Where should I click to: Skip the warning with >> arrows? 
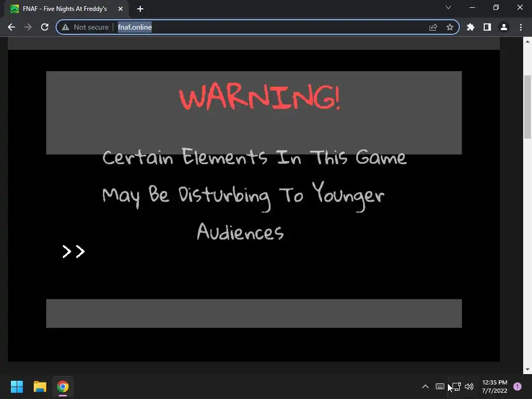74,251
